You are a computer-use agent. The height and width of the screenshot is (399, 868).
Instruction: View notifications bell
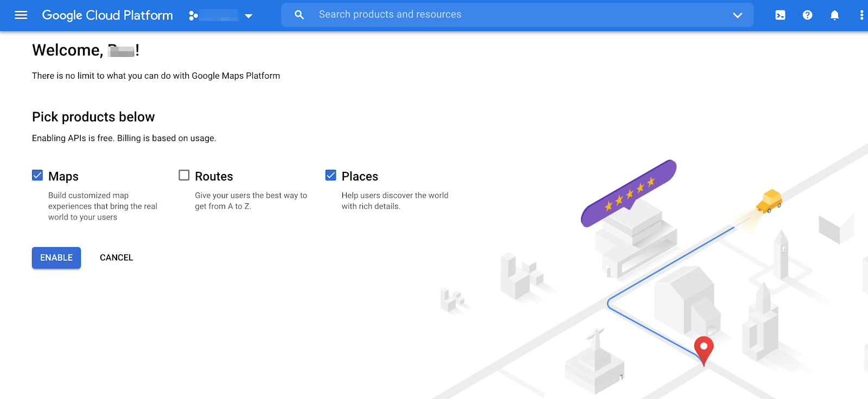click(x=834, y=15)
